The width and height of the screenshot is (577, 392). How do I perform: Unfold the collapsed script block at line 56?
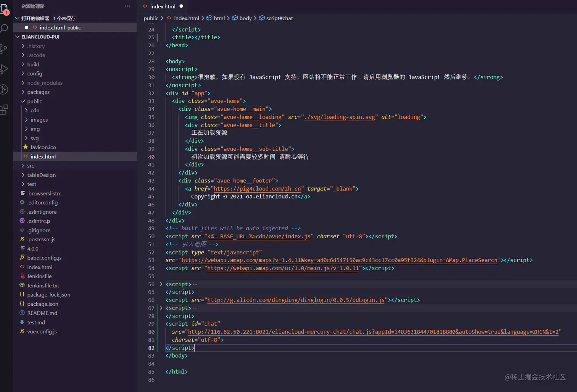(x=161, y=284)
